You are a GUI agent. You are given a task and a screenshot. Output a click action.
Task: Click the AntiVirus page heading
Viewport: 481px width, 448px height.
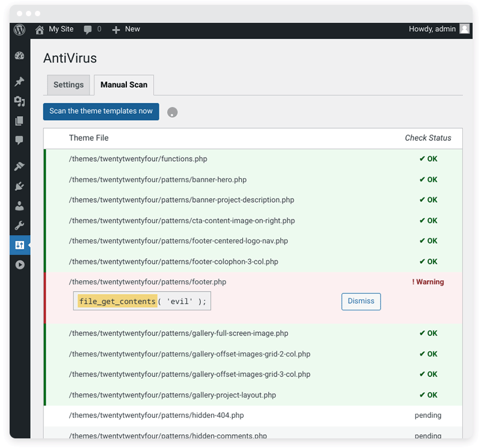[70, 58]
